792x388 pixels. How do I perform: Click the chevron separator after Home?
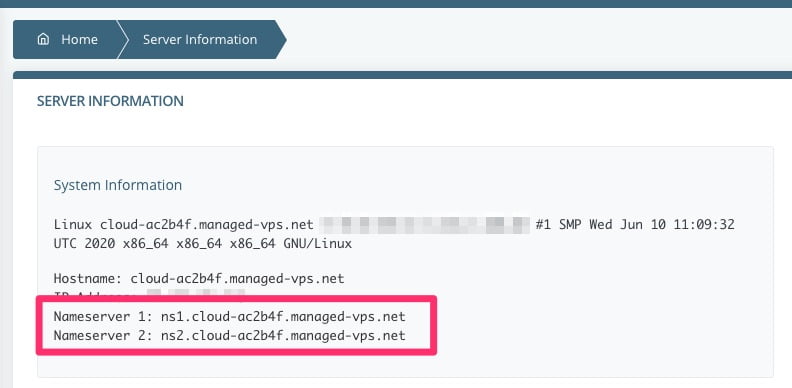coord(122,39)
